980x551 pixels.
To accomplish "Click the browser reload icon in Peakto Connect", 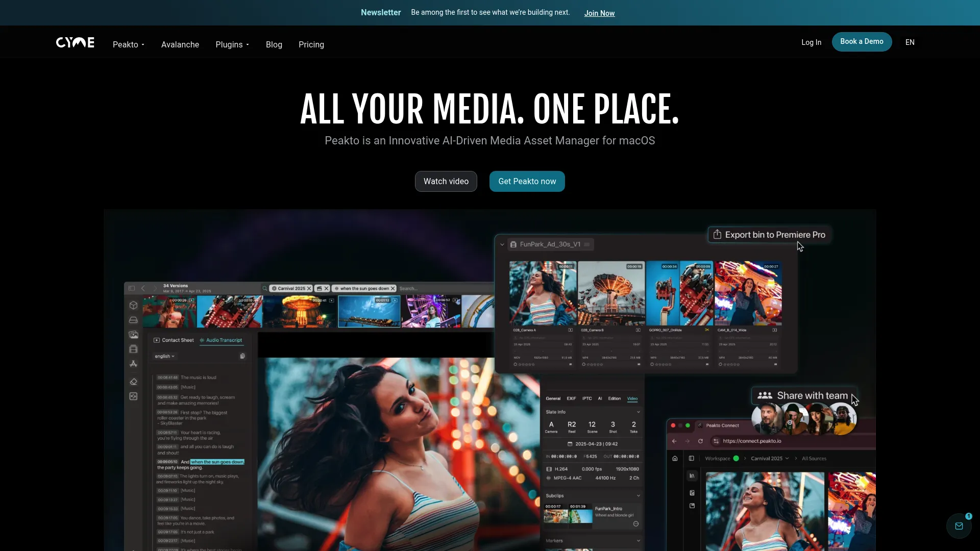I will pos(701,441).
